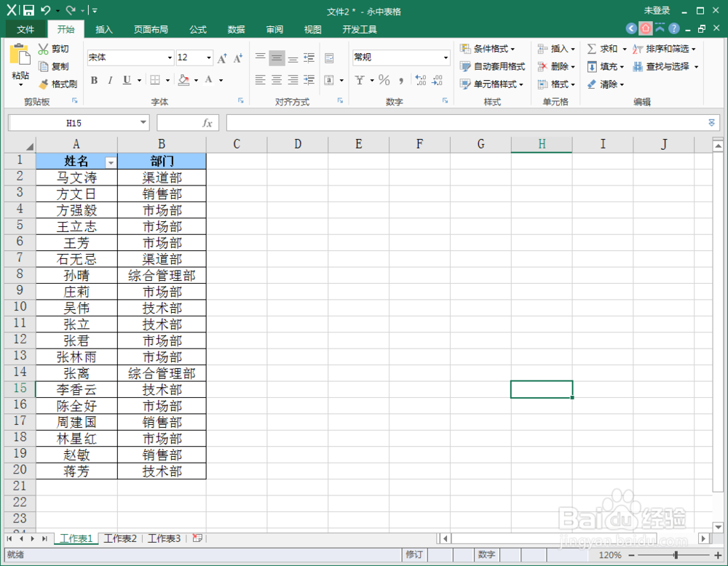728x566 pixels.
Task: Align text to the left horizontally
Action: click(x=261, y=80)
